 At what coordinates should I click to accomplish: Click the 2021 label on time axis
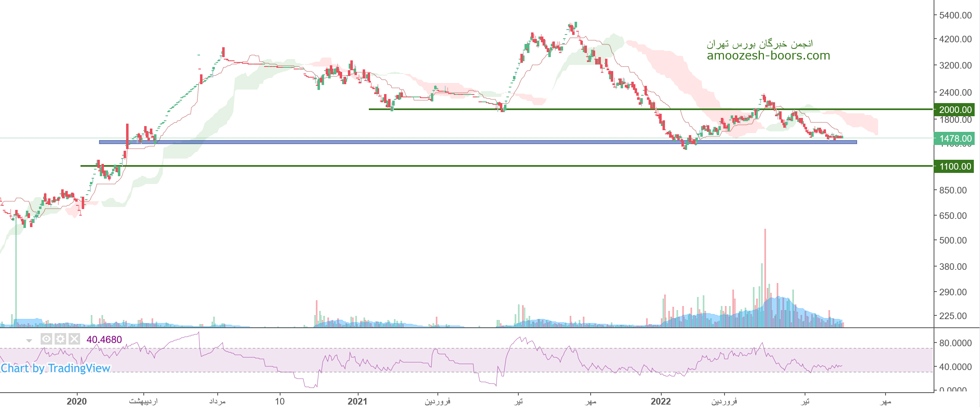[357, 401]
